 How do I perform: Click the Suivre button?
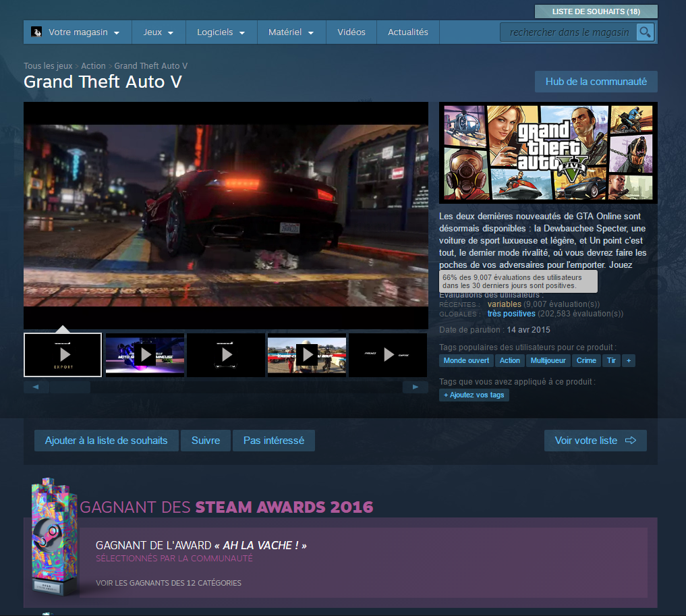click(206, 441)
